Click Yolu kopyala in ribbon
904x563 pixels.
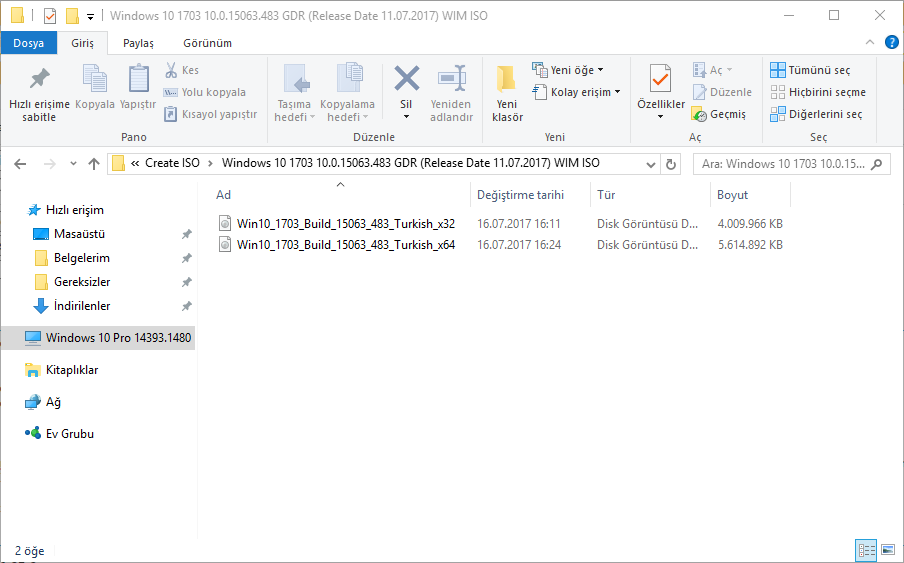point(205,92)
